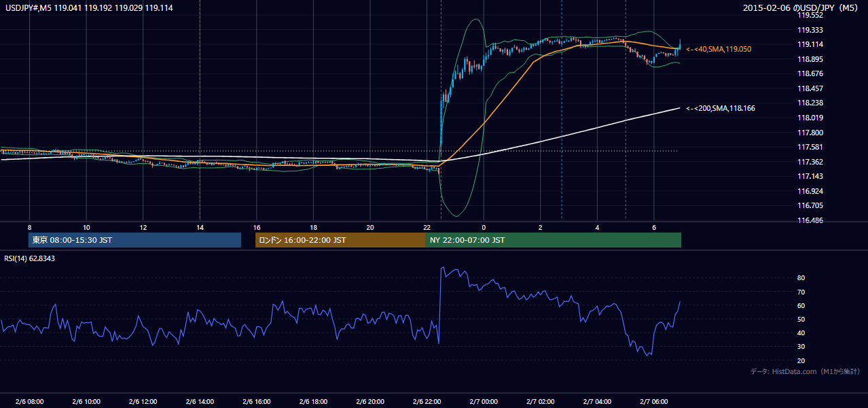The image size is (868, 408).
Task: Click the 2/6 16:00 time label
Action: coord(256,401)
